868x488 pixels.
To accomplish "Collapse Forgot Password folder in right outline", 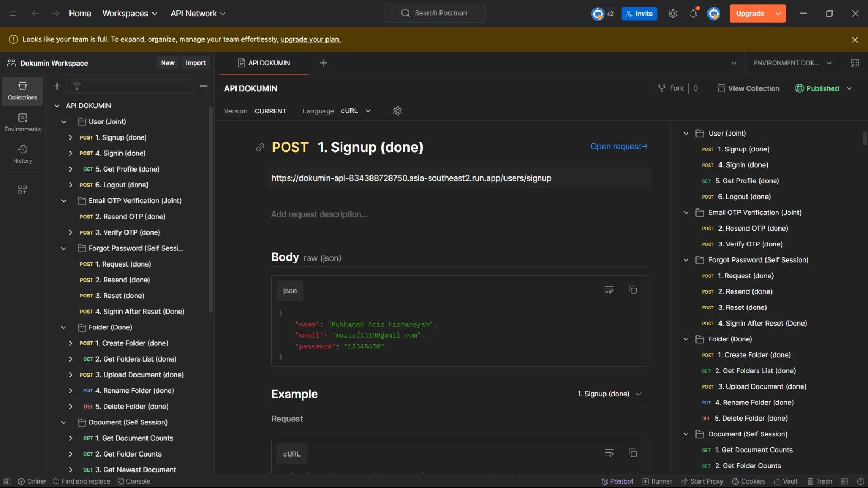I will [x=686, y=260].
